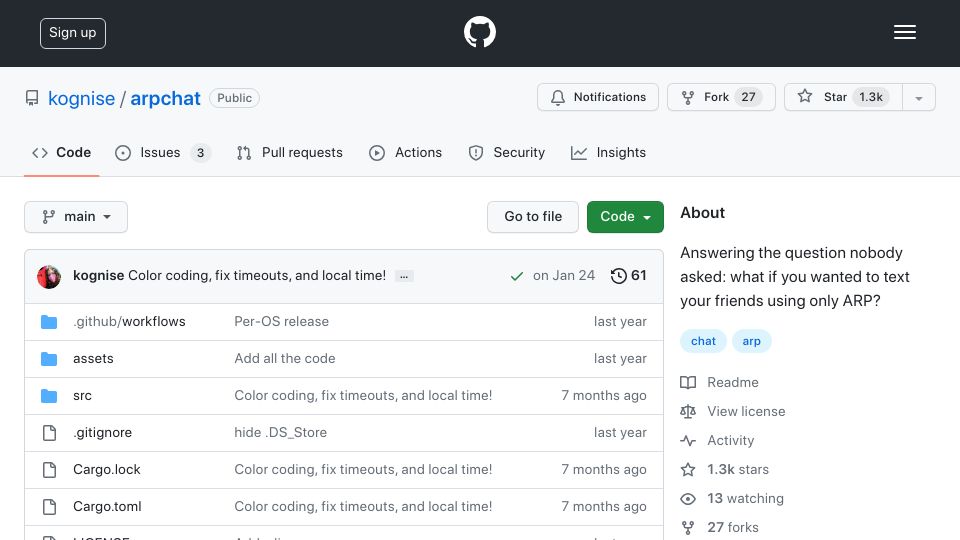Click the green commit status checkmark

pos(516,276)
